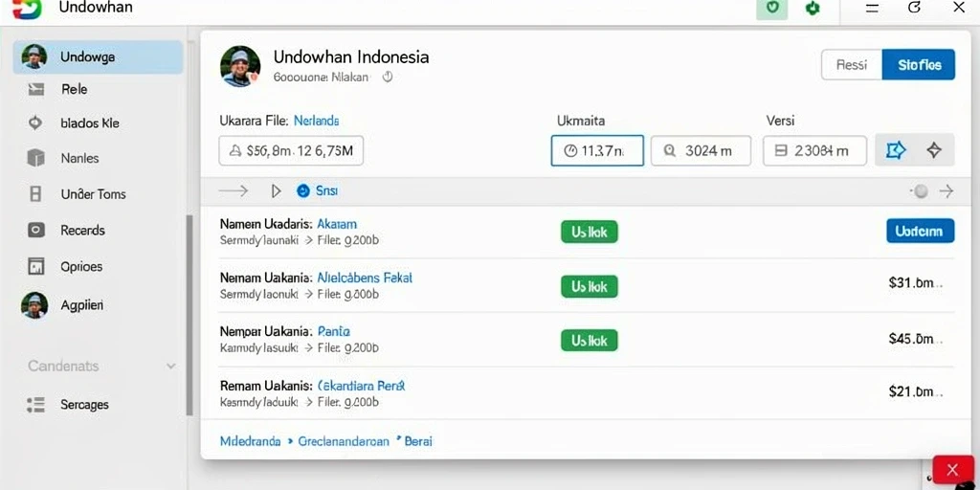Click the blue Uodcinn button
This screenshot has width=980, height=490.
[920, 231]
